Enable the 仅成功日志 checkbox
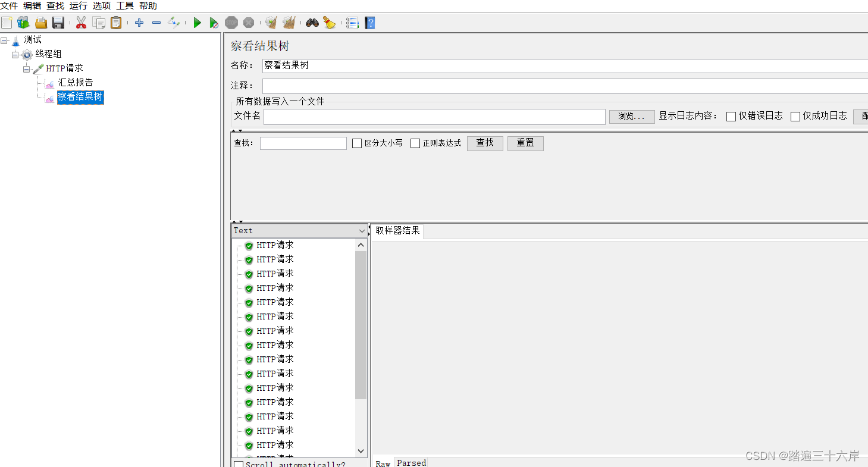Image resolution: width=868 pixels, height=467 pixels. 795,117
